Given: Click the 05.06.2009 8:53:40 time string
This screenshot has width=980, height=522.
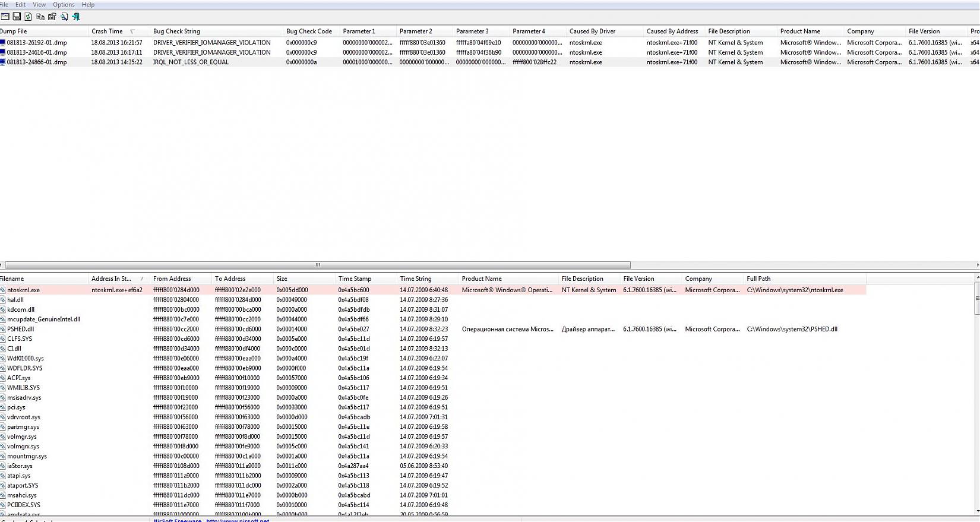Looking at the screenshot, I should (x=424, y=466).
